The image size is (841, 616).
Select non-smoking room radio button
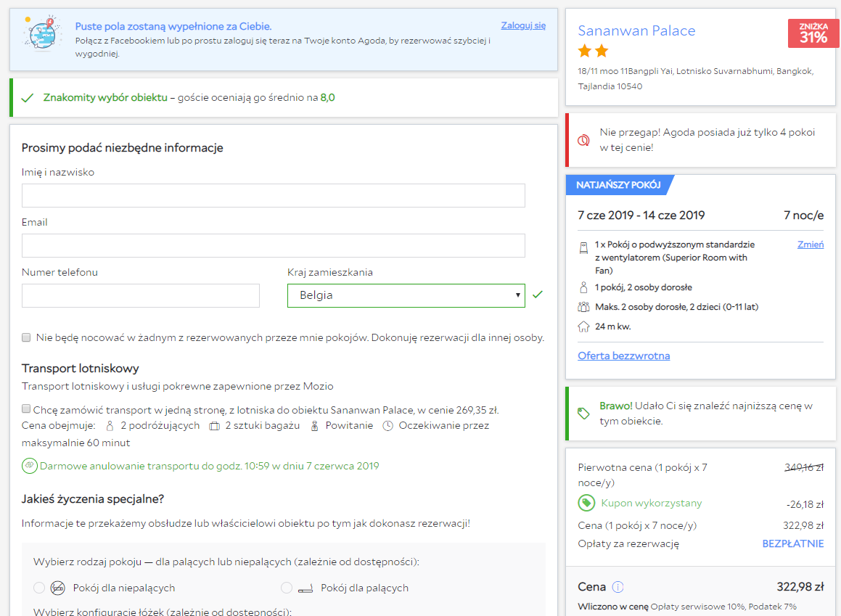point(39,588)
